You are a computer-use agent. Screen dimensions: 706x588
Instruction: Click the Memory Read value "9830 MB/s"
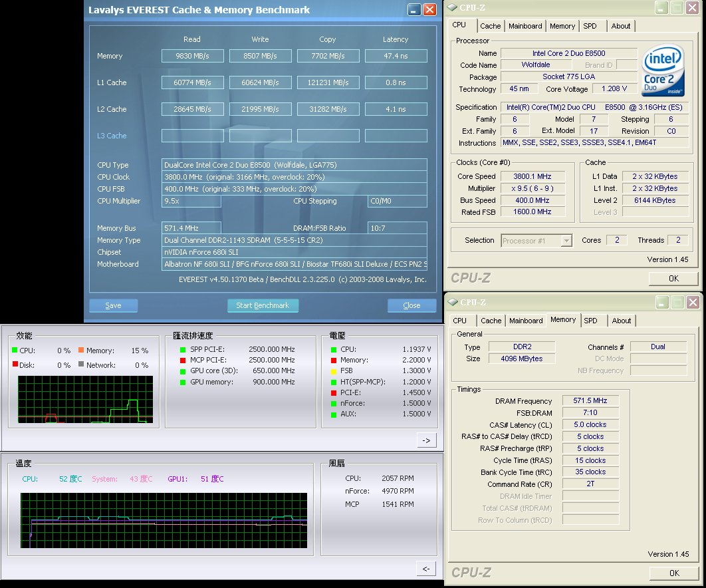pyautogui.click(x=193, y=56)
